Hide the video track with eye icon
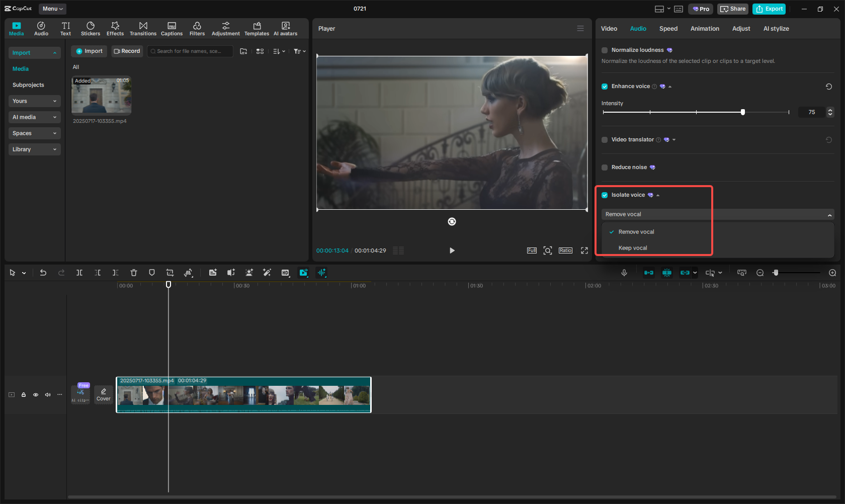The width and height of the screenshot is (845, 504). coord(36,395)
